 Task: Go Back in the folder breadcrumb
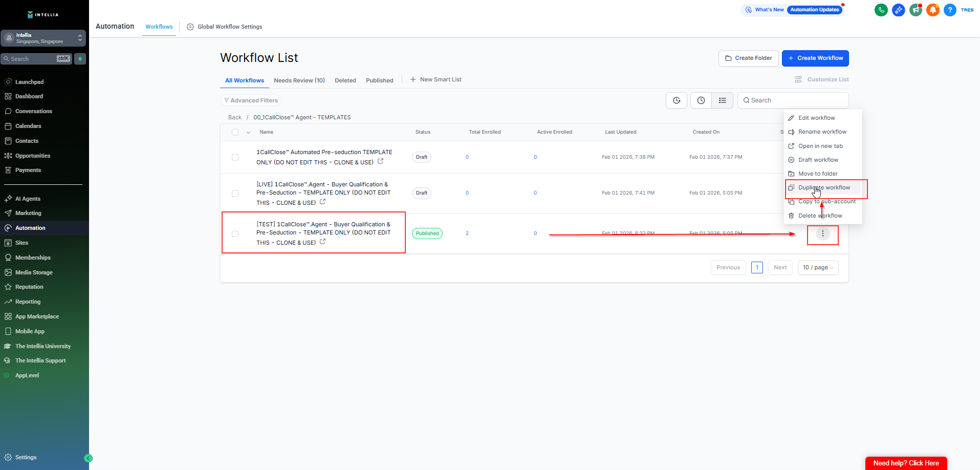coord(235,117)
